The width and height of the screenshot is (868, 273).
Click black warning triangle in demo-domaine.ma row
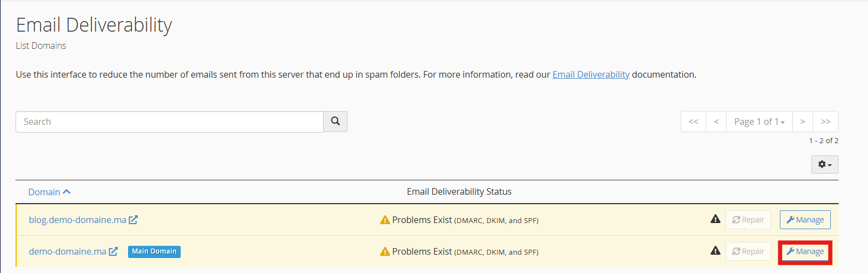715,251
